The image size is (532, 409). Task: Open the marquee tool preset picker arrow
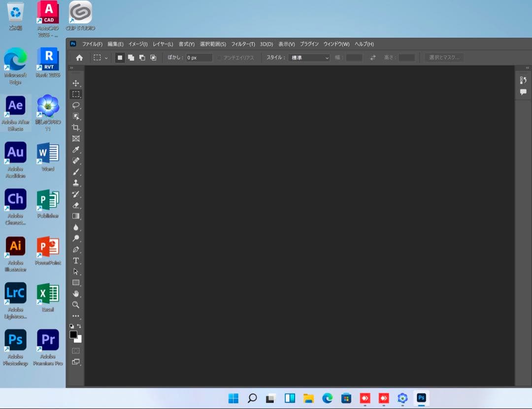pyautogui.click(x=106, y=58)
